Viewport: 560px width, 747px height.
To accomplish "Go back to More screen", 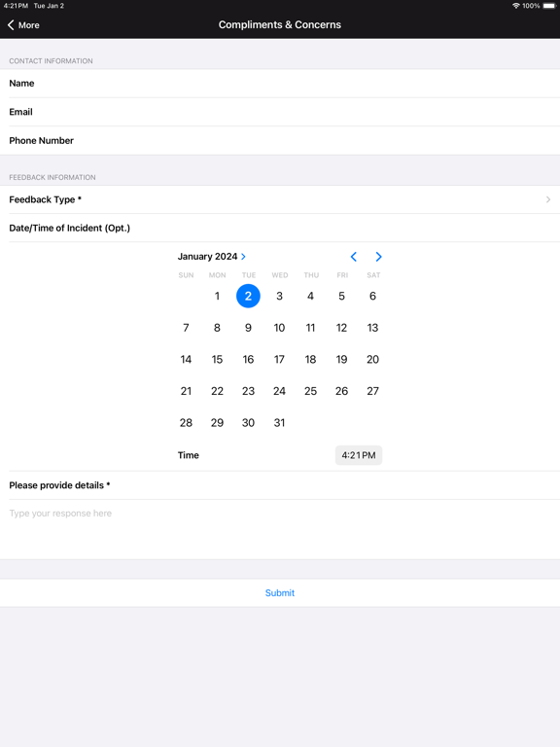I will point(23,24).
